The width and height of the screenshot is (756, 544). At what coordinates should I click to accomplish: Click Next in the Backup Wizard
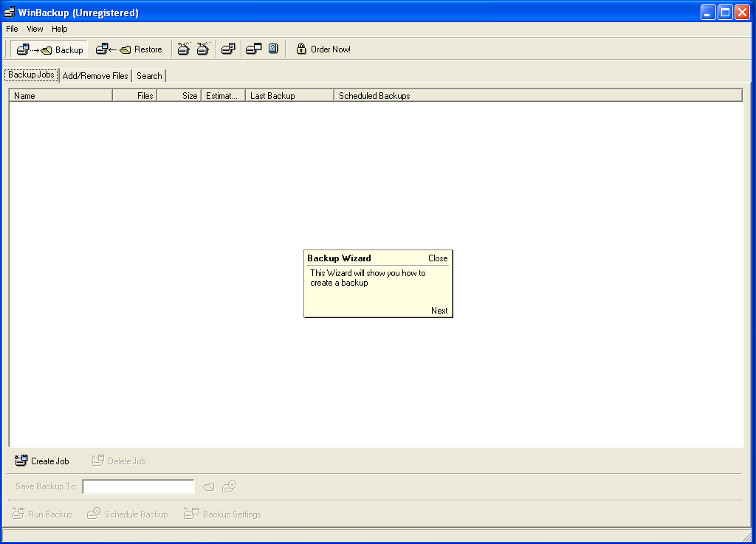click(439, 311)
